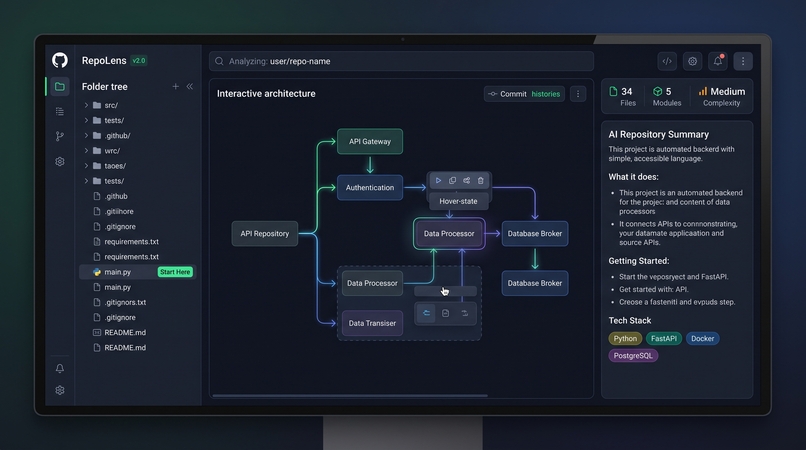
Task: Click Start Here badge on main.py
Action: coord(175,272)
